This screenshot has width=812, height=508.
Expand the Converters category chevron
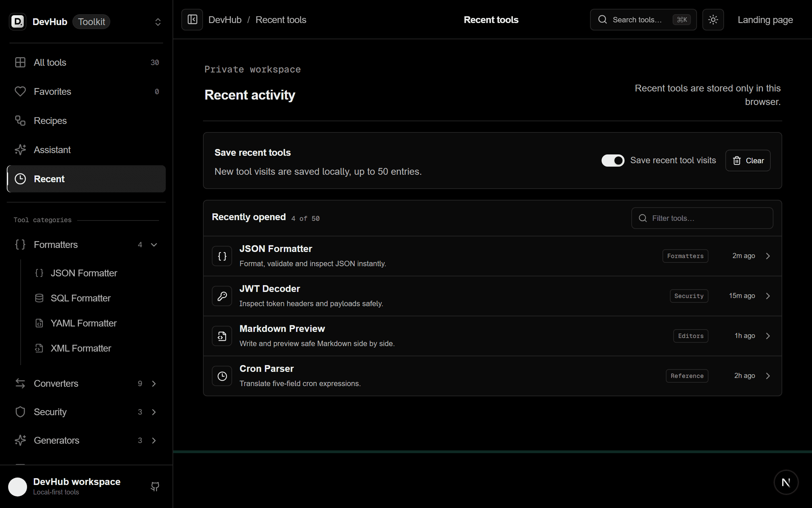(x=154, y=383)
